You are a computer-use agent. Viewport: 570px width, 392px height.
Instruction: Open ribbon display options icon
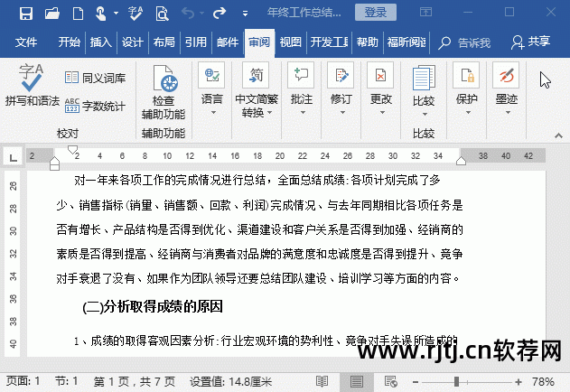(x=425, y=13)
